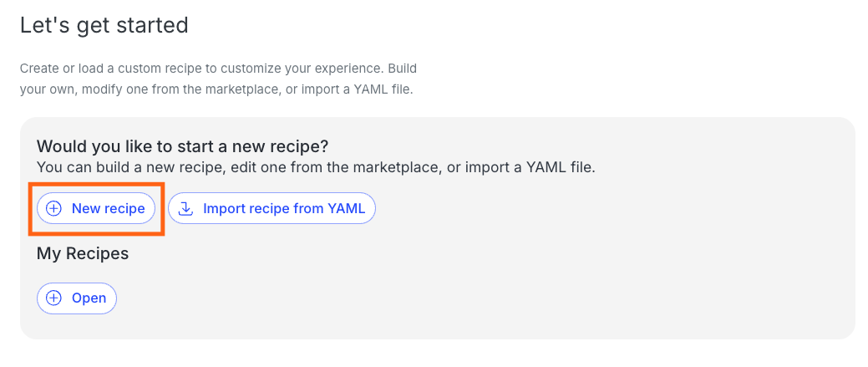
Task: Click the plus icon in New recipe
Action: click(x=53, y=209)
